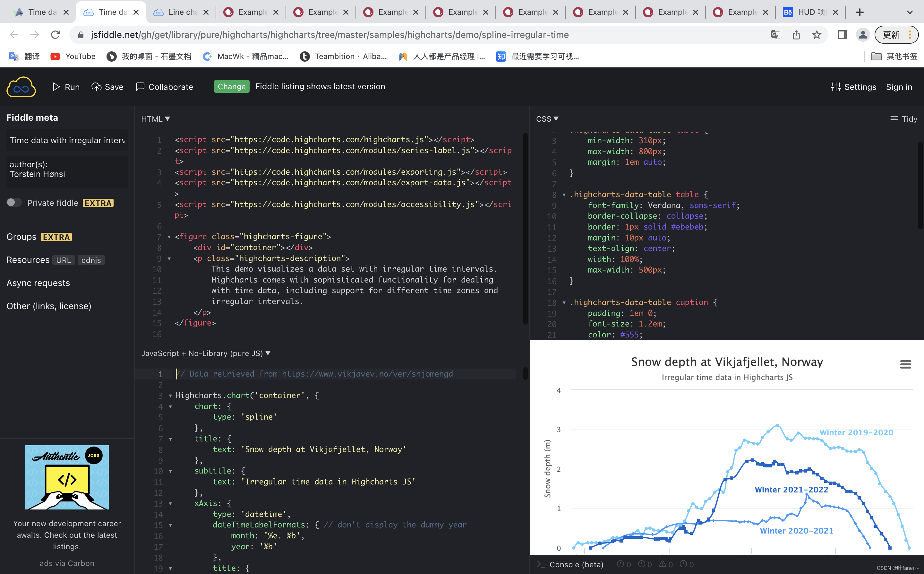Image resolution: width=924 pixels, height=574 pixels.
Task: Run the fiddle
Action: click(66, 87)
